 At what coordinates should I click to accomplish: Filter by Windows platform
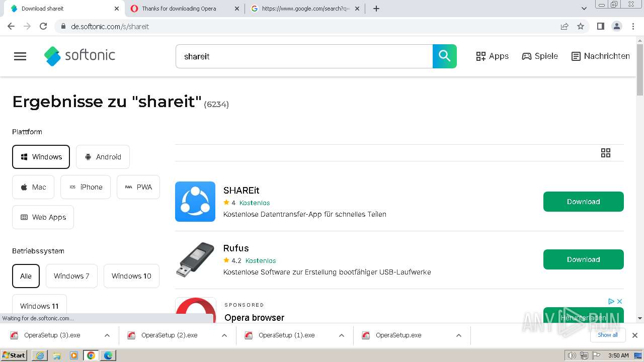41,157
